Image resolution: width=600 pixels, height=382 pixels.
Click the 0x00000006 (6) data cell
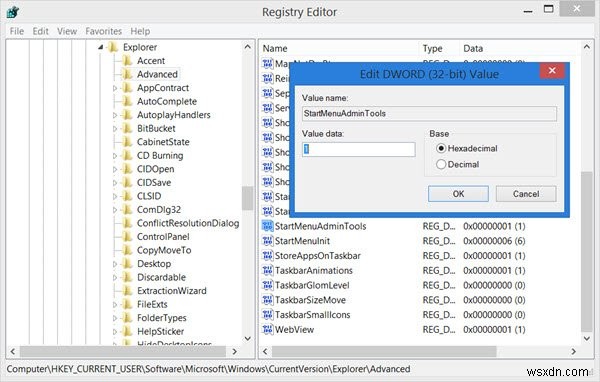[494, 241]
